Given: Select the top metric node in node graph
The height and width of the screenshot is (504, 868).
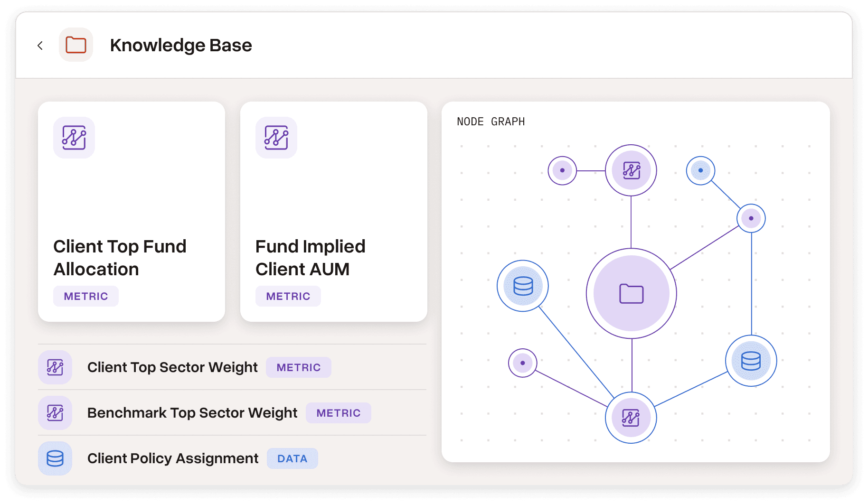Looking at the screenshot, I should point(631,170).
